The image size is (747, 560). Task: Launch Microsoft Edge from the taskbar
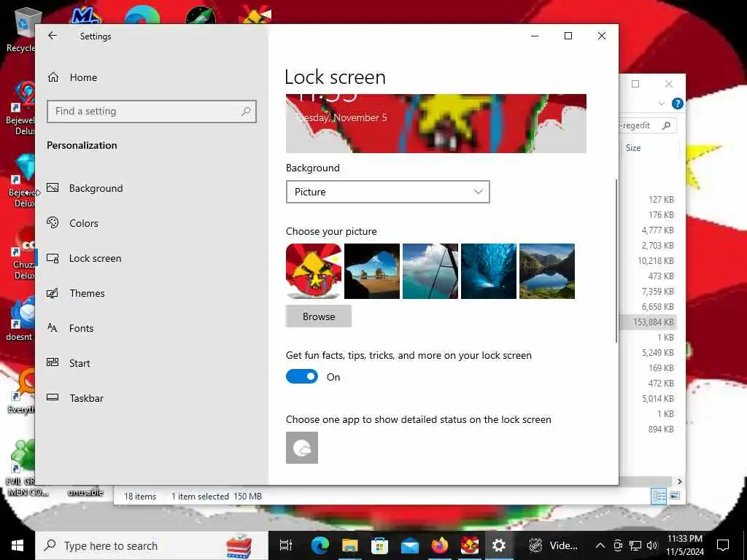(320, 545)
